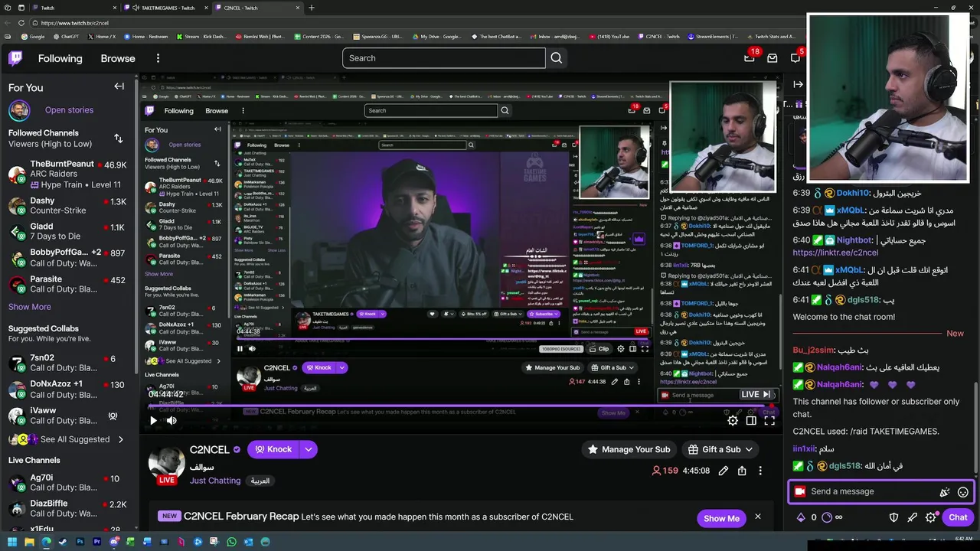Open the Prime loot crown icon

750,58
